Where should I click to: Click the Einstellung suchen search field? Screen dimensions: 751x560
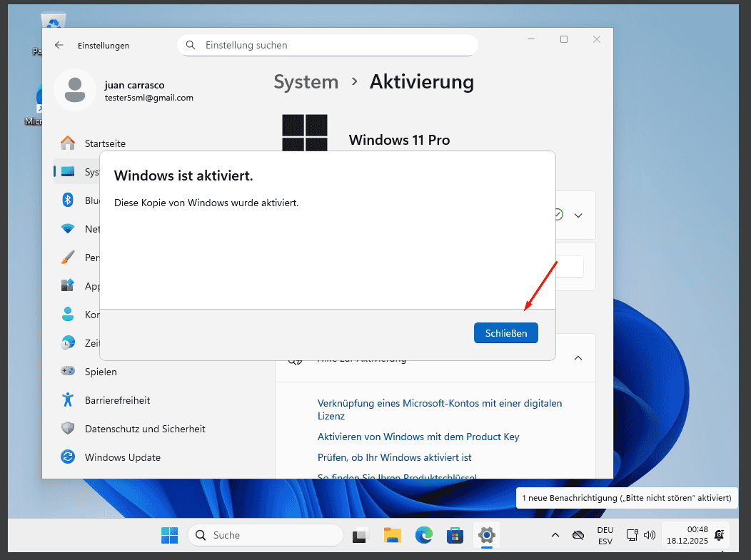[x=327, y=45]
